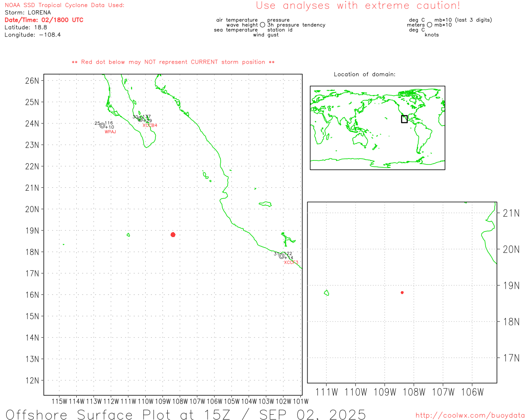Click the '26N' latitude axis label

pyautogui.click(x=32, y=80)
